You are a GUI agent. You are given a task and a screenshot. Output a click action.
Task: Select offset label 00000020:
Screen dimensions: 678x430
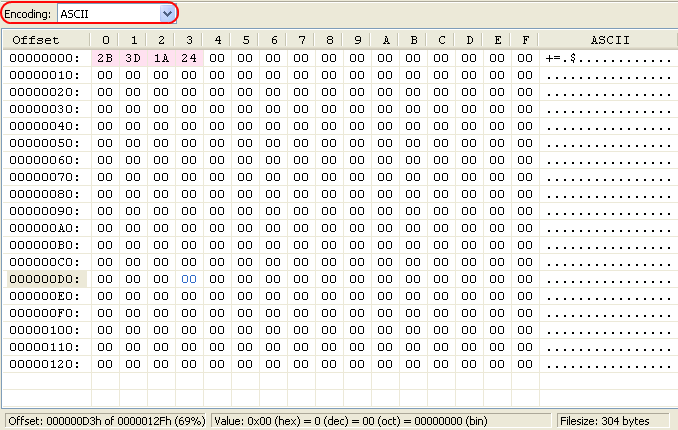click(x=45, y=92)
